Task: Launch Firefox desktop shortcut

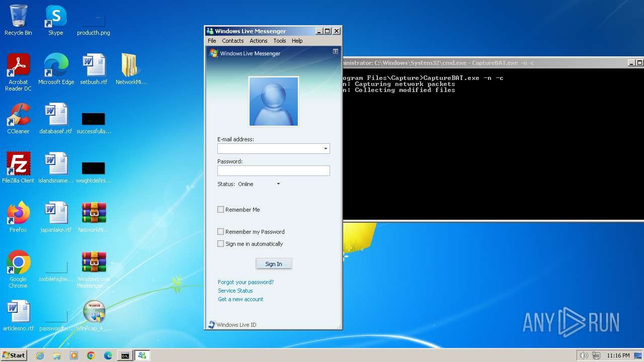Action: [x=18, y=217]
